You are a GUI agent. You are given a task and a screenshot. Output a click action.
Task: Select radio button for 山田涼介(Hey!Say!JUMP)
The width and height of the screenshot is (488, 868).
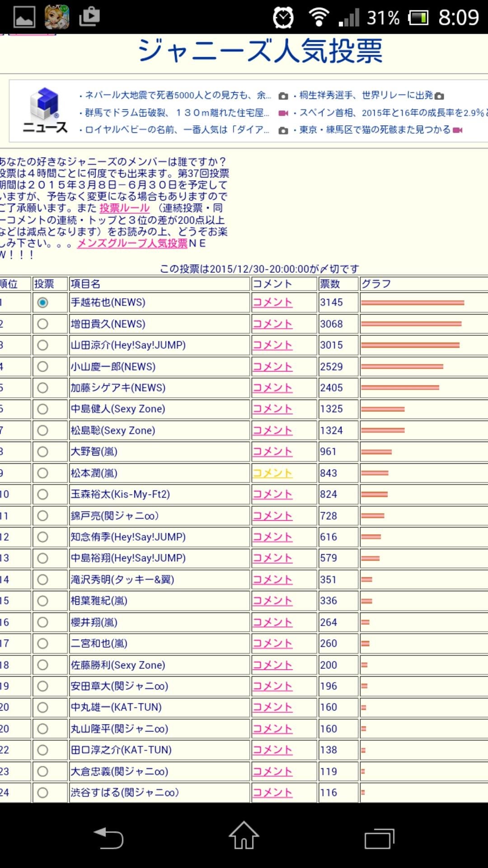click(x=42, y=345)
